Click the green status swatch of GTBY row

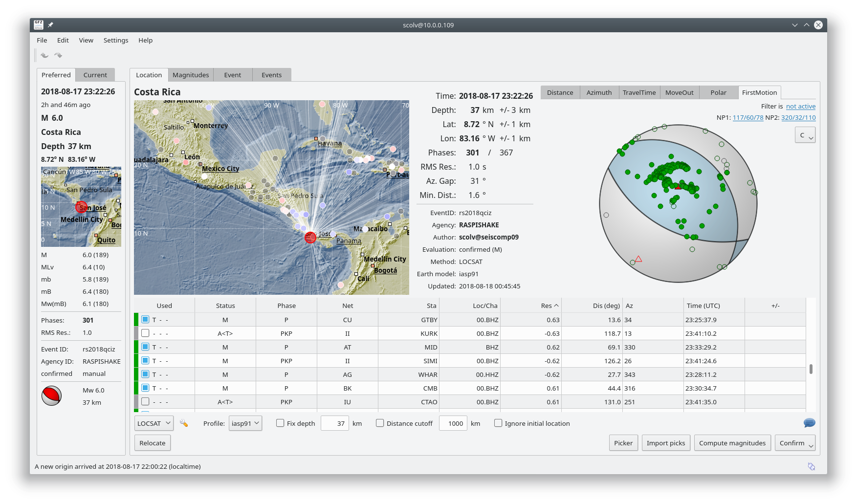[136, 320]
